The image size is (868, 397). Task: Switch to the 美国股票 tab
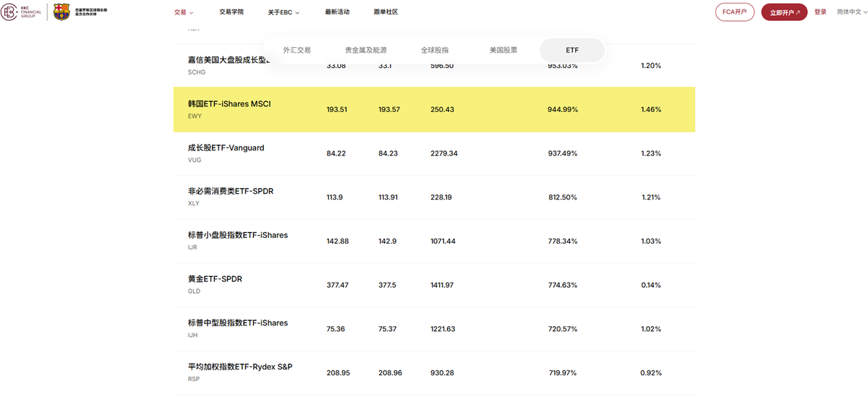point(503,51)
